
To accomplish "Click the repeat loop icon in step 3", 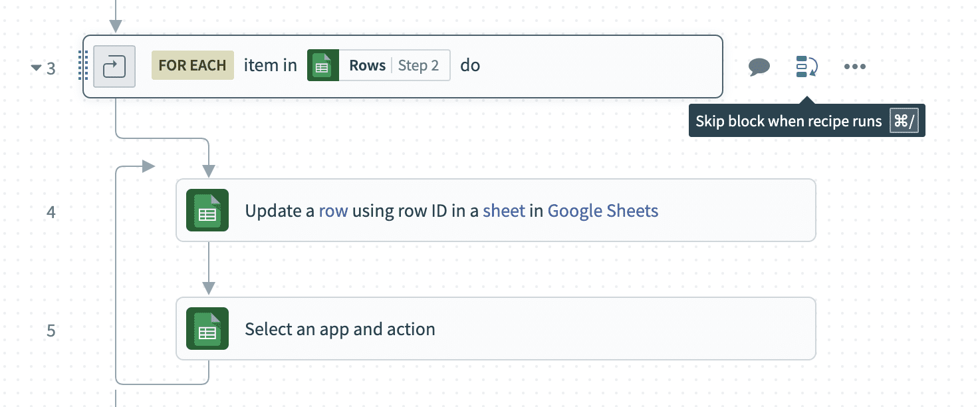I will pos(114,66).
